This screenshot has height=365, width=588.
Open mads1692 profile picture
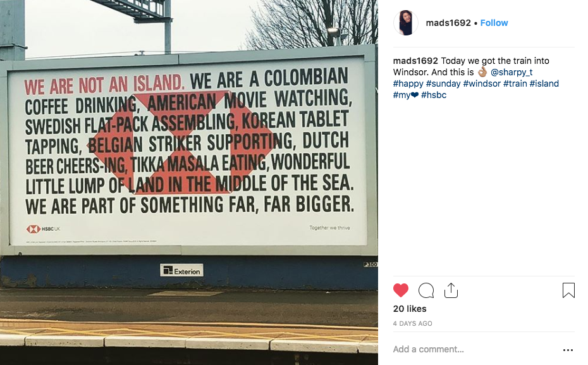(406, 23)
